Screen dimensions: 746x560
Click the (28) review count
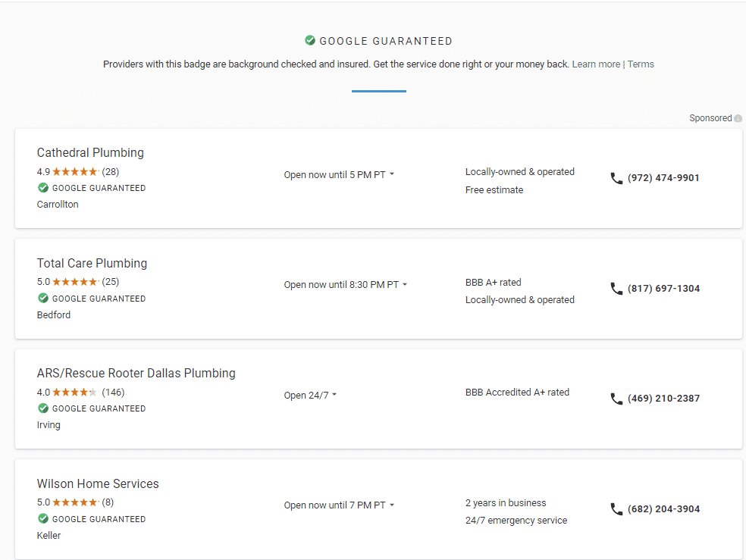pyautogui.click(x=111, y=171)
